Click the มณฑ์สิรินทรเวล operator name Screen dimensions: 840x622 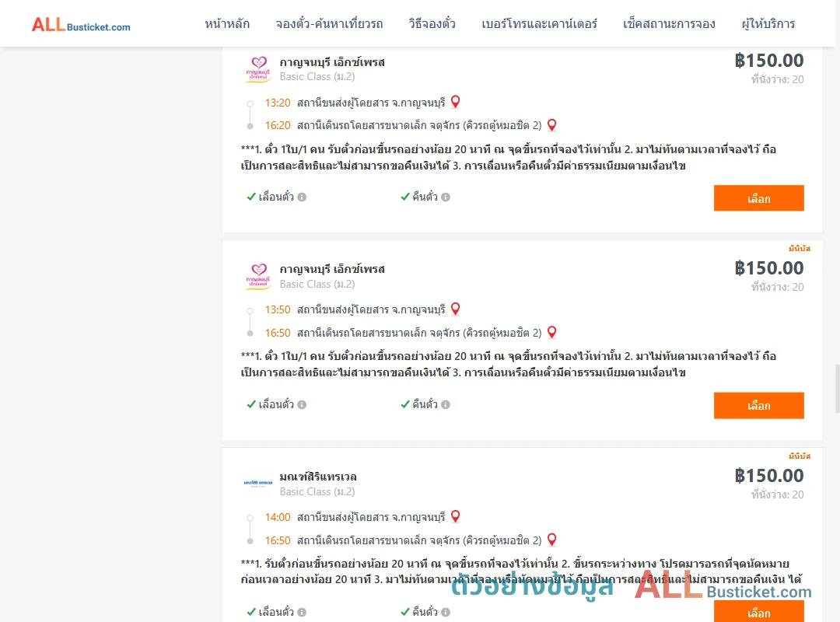tap(318, 477)
